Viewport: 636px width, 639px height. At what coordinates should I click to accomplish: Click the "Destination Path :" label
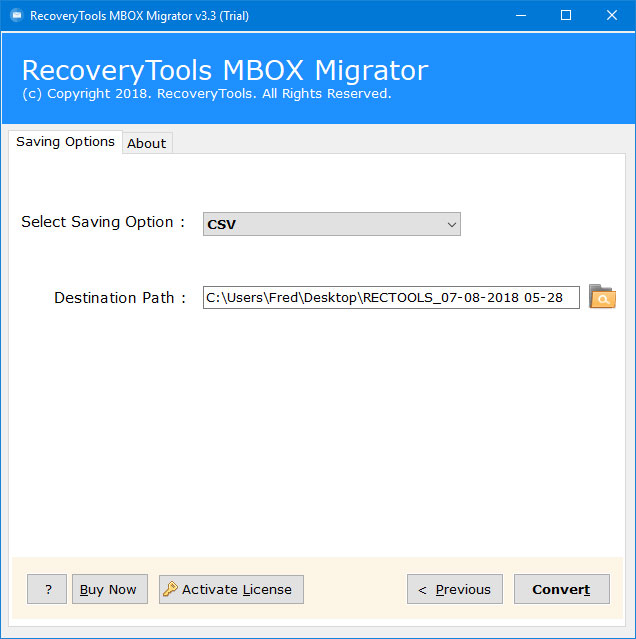click(120, 298)
